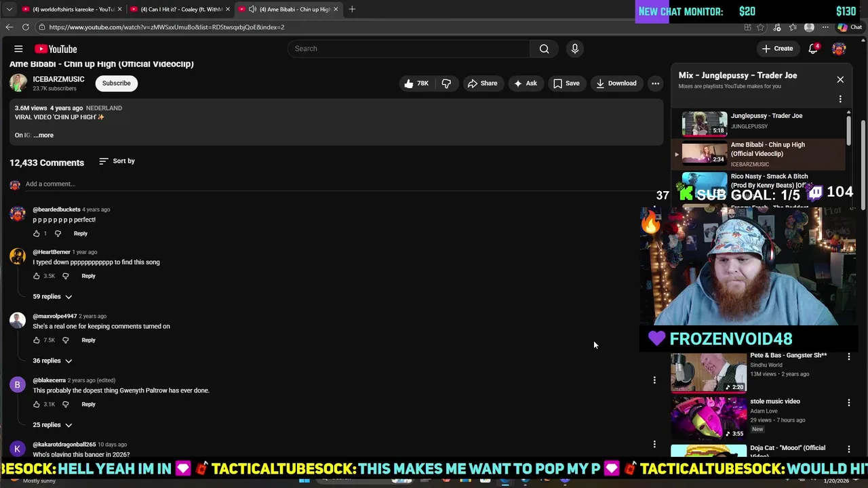This screenshot has width=868, height=488.
Task: Open the @blakecerra commenter avatar
Action: pyautogui.click(x=18, y=385)
